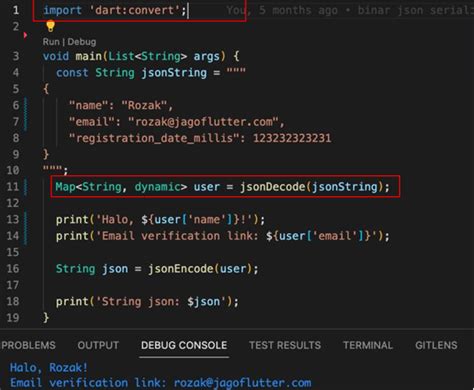The width and height of the screenshot is (474, 390).
Task: Click 'void main' function declaration line
Action: click(141, 56)
